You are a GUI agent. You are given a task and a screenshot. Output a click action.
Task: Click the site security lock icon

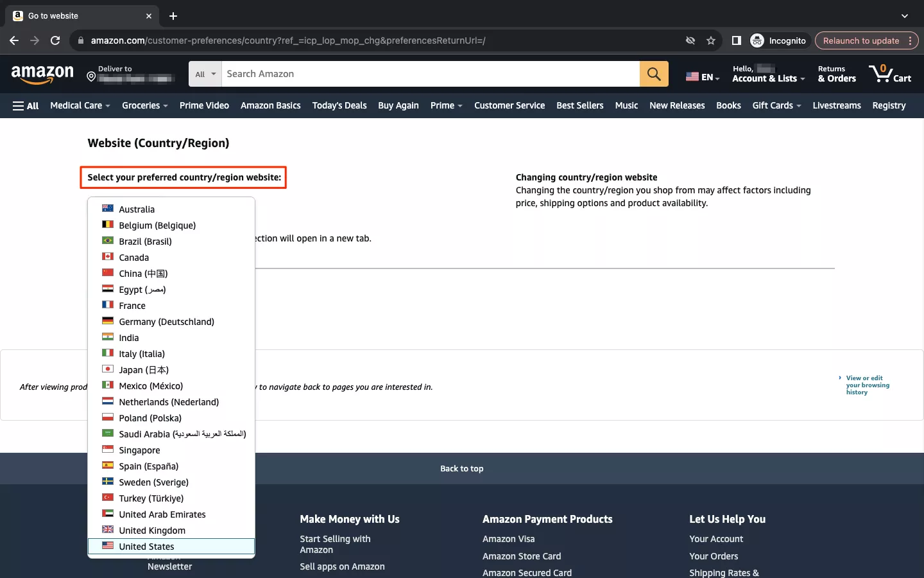click(x=81, y=40)
